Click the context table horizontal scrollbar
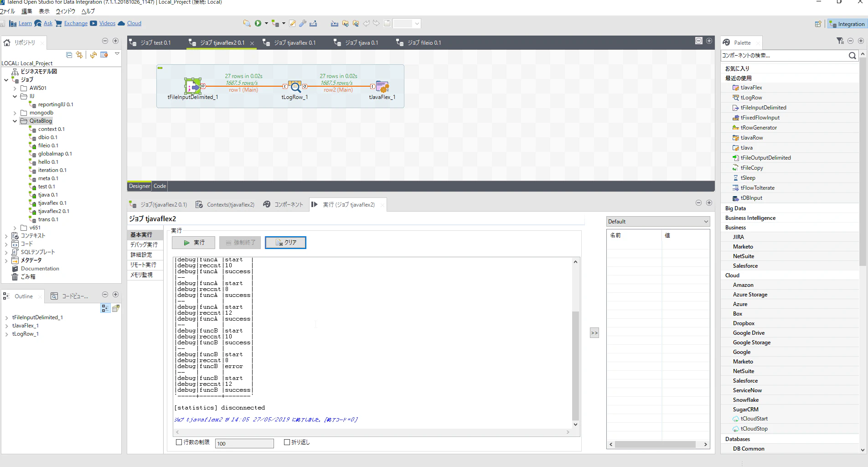This screenshot has height=467, width=868. click(x=655, y=444)
